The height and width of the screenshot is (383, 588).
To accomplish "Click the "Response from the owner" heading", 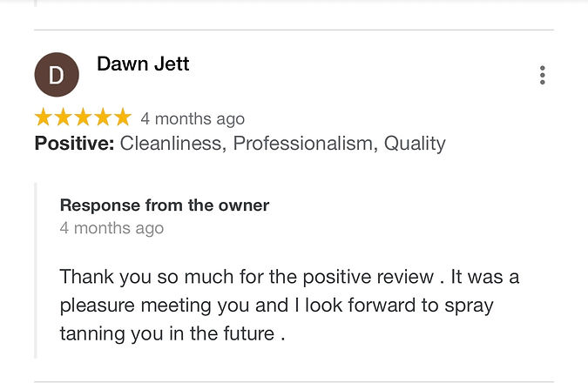I will click(165, 205).
